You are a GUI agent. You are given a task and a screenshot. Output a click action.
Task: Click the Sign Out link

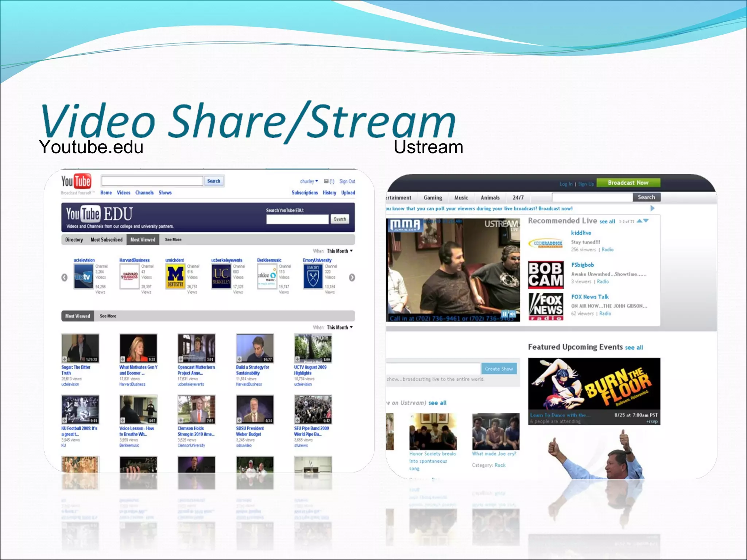347,181
